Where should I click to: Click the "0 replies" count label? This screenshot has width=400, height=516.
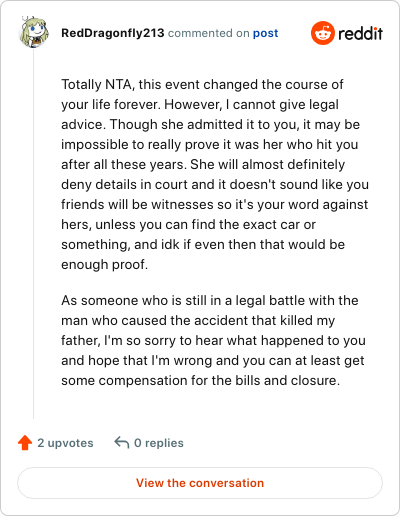[x=159, y=443]
